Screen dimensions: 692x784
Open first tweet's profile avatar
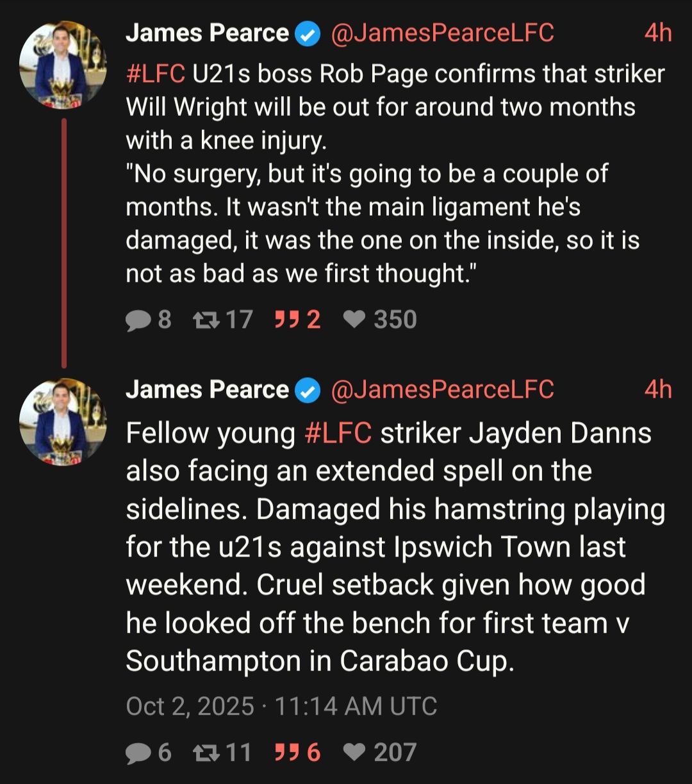63,65
